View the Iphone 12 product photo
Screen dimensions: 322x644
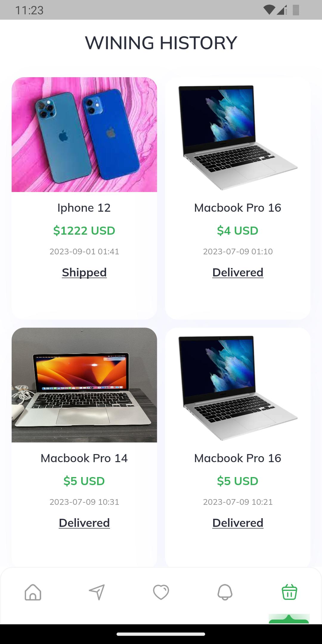(x=84, y=134)
